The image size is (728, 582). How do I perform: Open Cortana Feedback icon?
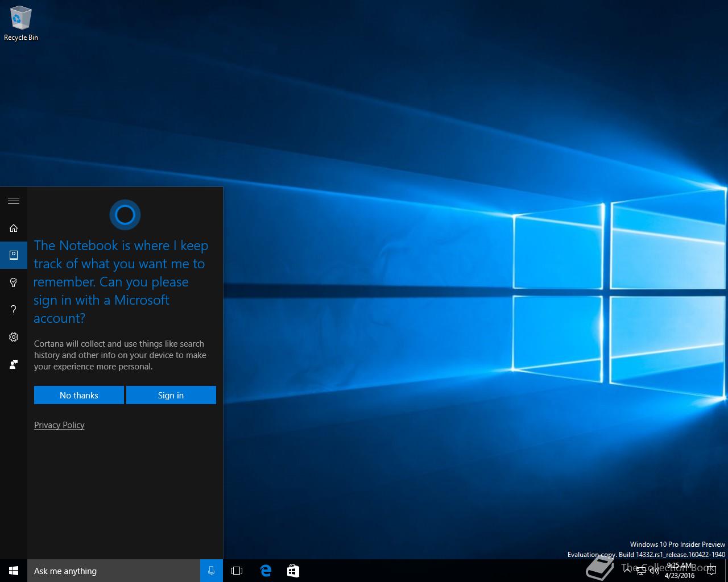[x=14, y=364]
